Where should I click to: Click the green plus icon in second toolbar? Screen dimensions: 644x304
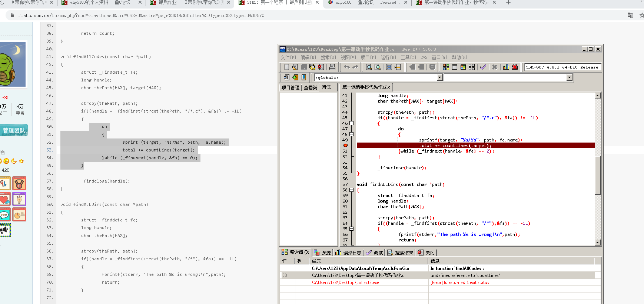(295, 77)
